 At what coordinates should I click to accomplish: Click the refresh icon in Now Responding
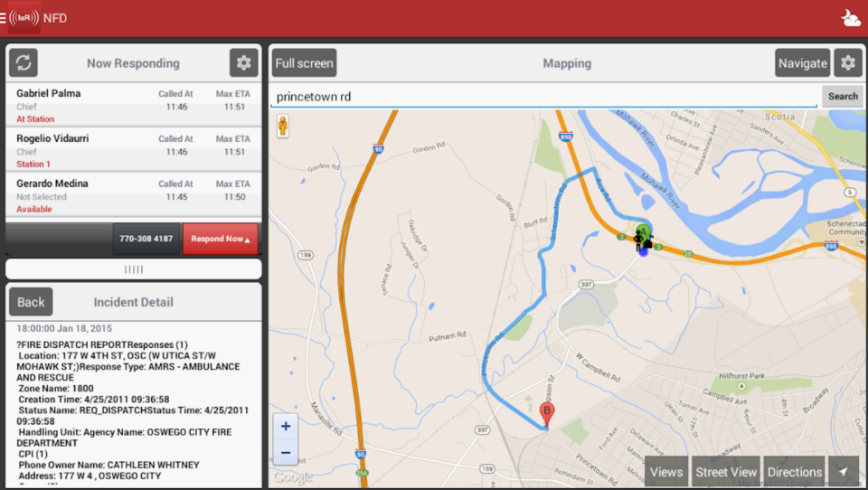[24, 62]
